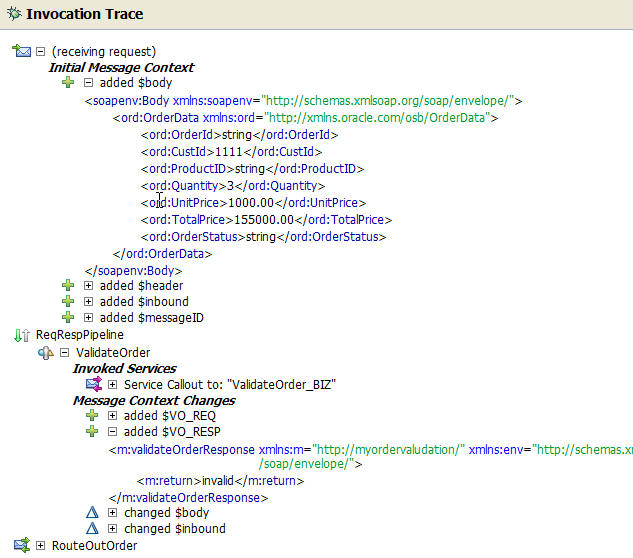This screenshot has width=633, height=558.
Task: Expand the added $VO_REQ node
Action: tap(113, 415)
